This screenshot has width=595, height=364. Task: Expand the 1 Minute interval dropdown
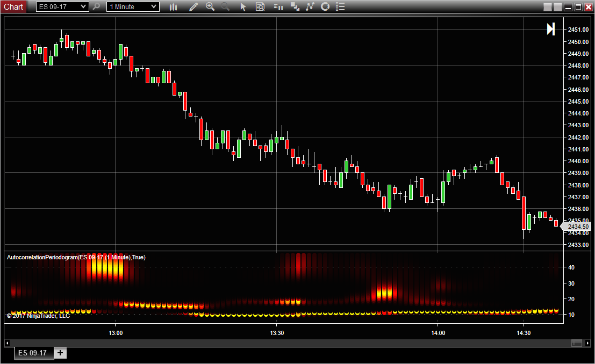tap(133, 7)
